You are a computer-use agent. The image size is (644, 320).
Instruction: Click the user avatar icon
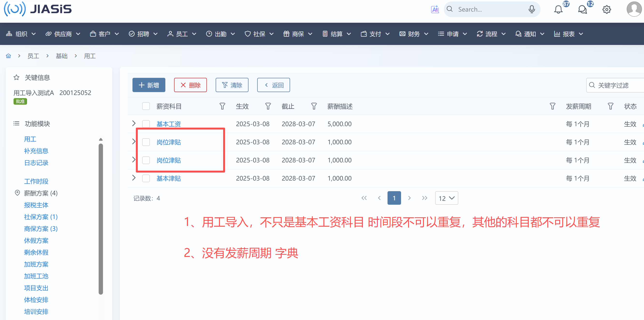pos(634,9)
